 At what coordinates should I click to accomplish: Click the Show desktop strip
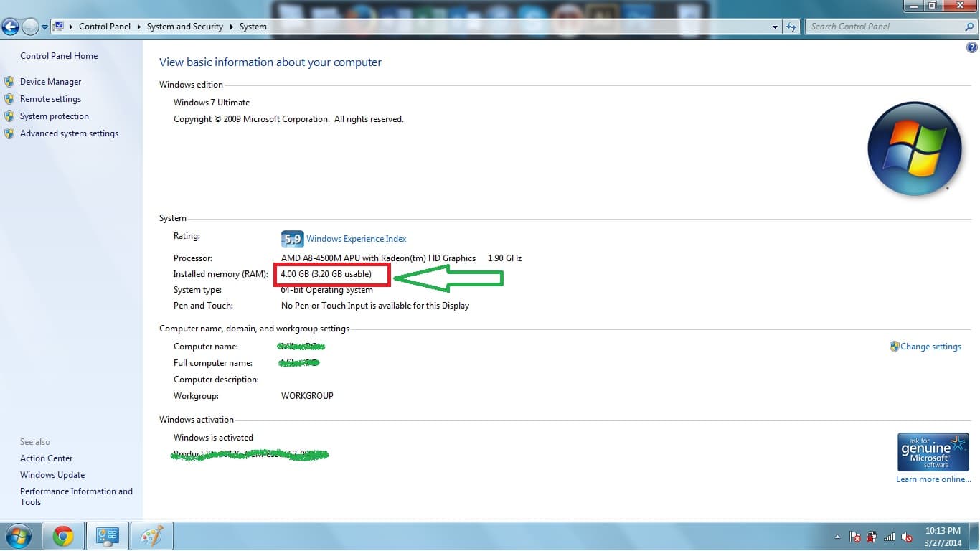point(975,537)
